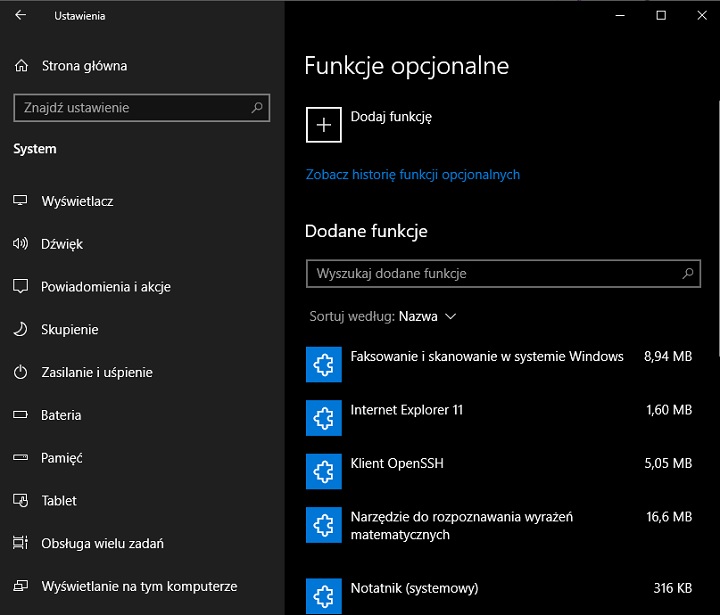The height and width of the screenshot is (615, 720).
Task: Select the Bateria sidebar item
Action: point(61,415)
